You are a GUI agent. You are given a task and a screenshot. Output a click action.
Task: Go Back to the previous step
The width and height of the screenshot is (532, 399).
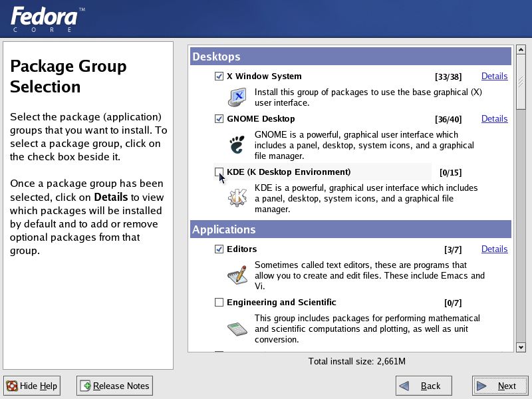click(x=424, y=386)
